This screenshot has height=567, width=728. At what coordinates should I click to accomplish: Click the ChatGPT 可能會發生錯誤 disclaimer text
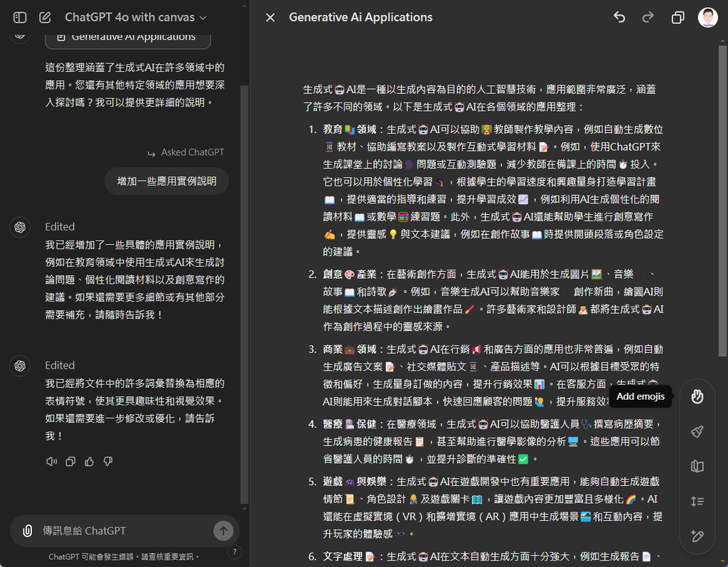[x=124, y=557]
